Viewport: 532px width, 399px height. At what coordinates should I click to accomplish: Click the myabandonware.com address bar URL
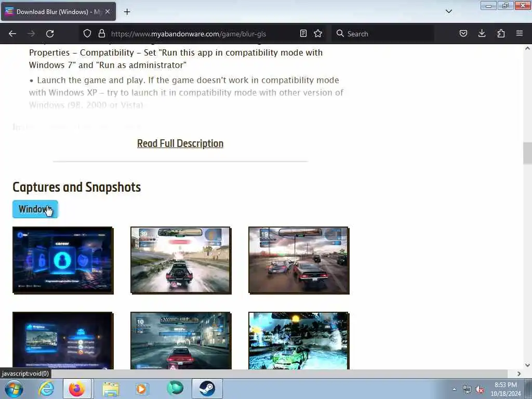coord(188,34)
